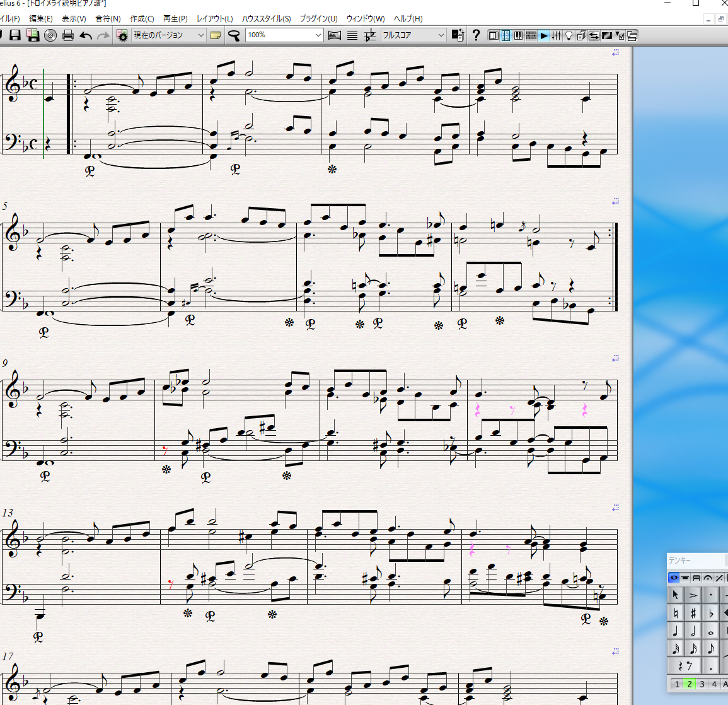Image resolution: width=728 pixels, height=705 pixels.
Task: Switch to keypad more notes tab
Action: [x=685, y=578]
